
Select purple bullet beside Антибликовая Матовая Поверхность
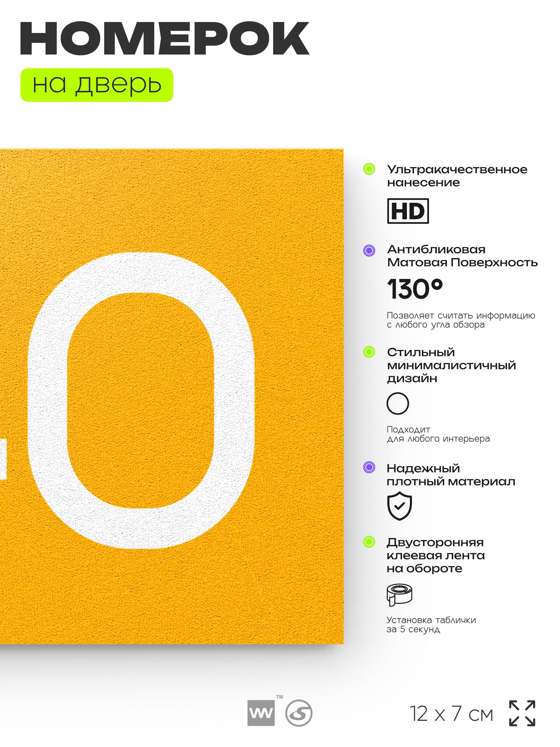pos(369,250)
